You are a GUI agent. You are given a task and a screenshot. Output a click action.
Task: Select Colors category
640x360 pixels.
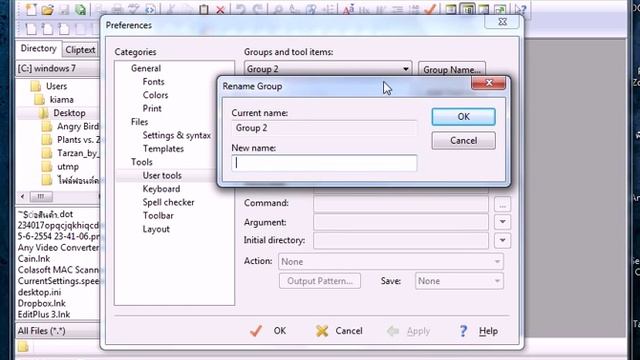coord(156,95)
